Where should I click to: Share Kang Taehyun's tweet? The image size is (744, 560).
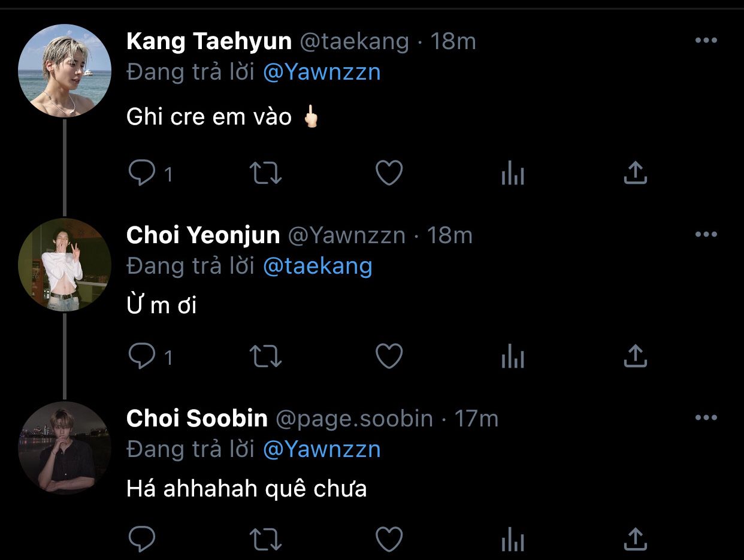(x=635, y=173)
